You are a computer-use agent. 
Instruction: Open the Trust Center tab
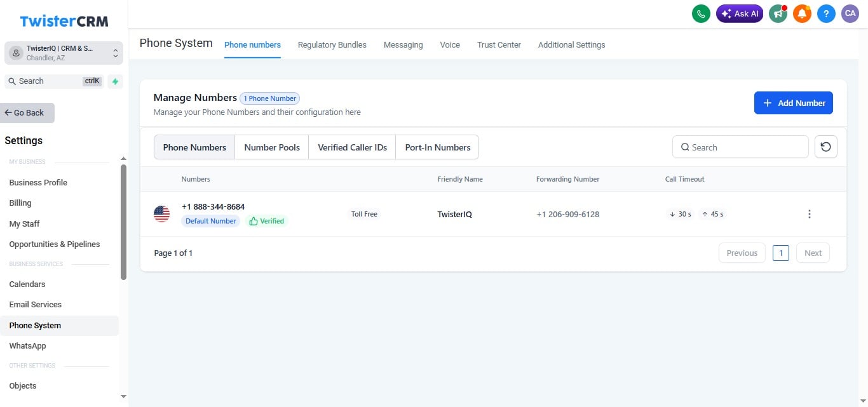499,44
